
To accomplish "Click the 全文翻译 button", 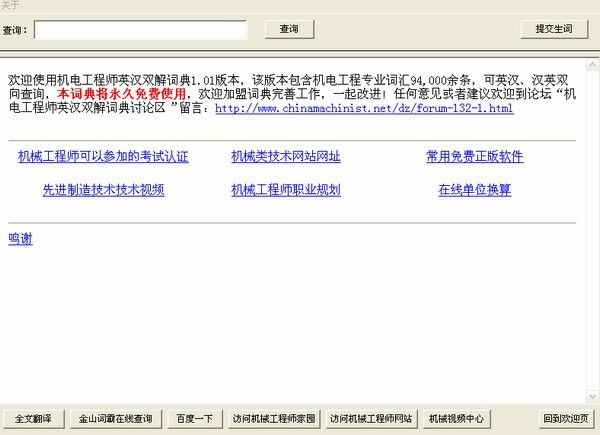I will point(33,419).
